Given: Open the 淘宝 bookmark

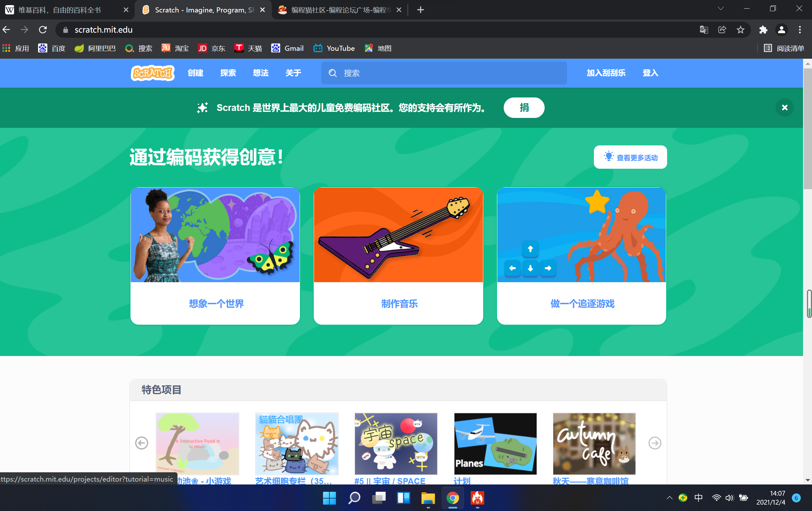Looking at the screenshot, I should click(175, 48).
